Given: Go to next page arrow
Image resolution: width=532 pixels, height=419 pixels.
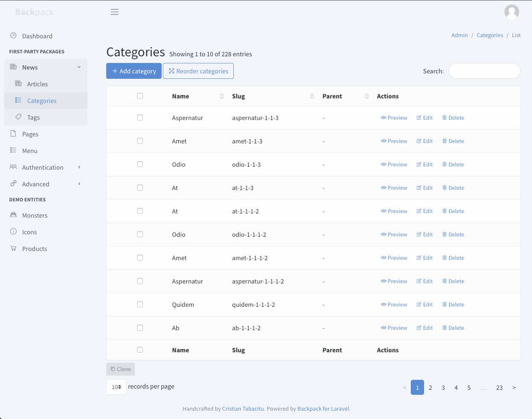Looking at the screenshot, I should coord(514,387).
